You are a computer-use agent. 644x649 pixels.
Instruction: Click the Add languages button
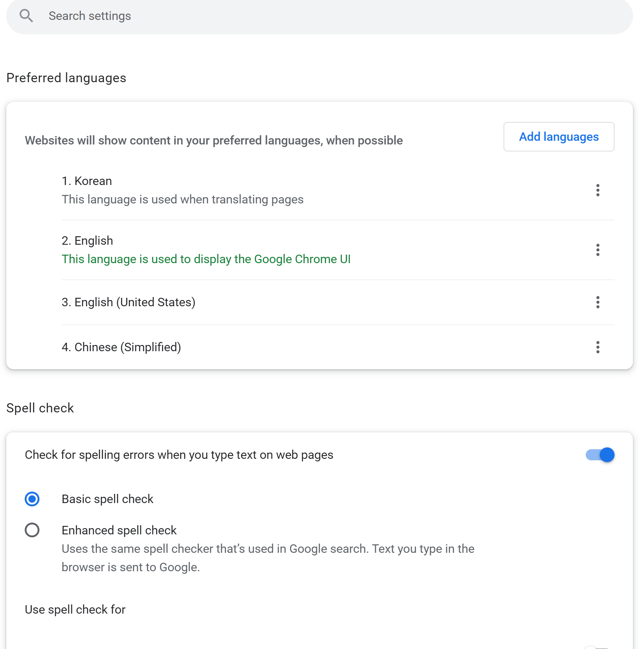click(558, 137)
